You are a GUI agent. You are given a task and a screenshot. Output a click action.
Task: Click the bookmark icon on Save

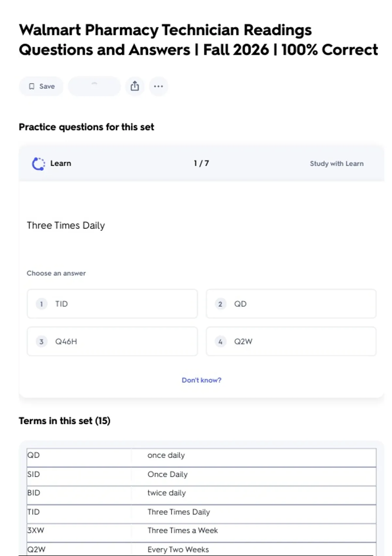tap(32, 86)
